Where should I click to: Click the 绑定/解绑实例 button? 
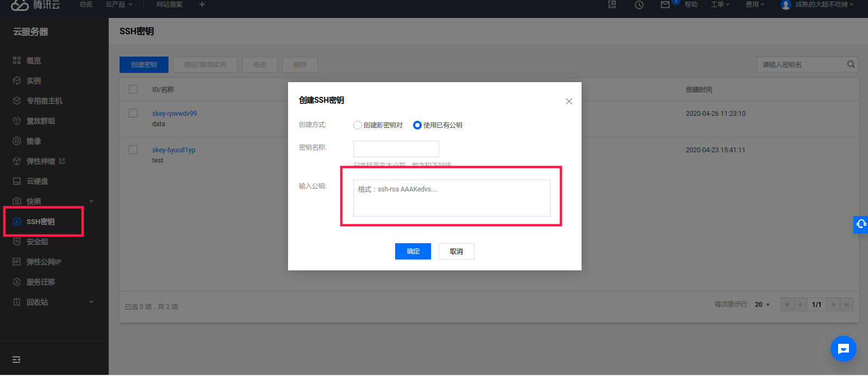click(x=205, y=65)
